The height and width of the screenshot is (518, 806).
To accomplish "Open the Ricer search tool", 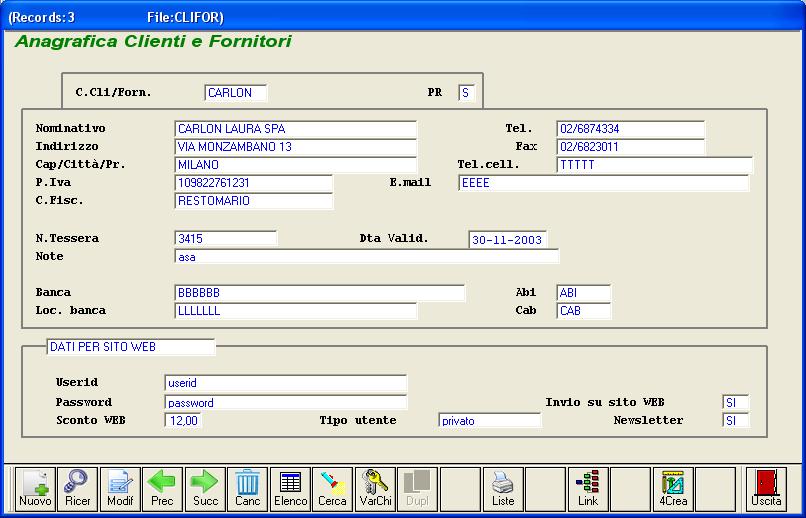I will click(78, 489).
